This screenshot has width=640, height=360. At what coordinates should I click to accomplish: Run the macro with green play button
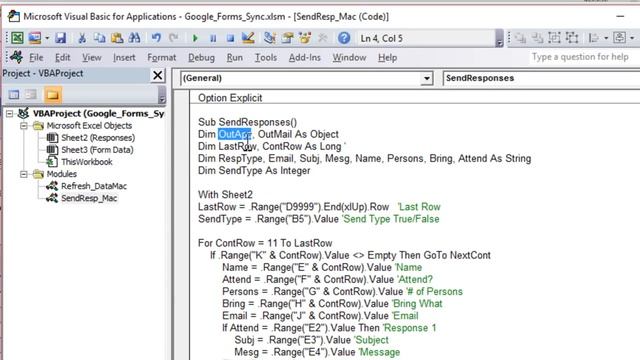195,38
